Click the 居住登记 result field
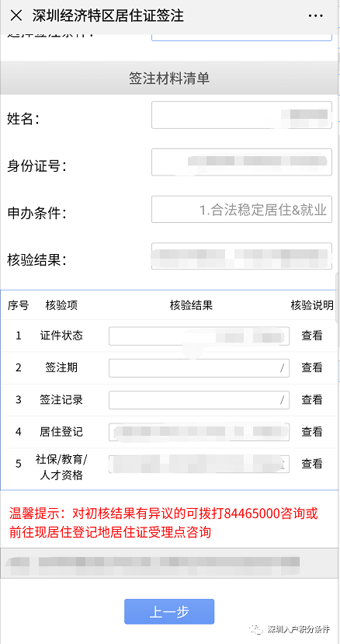The image size is (340, 644). click(199, 432)
